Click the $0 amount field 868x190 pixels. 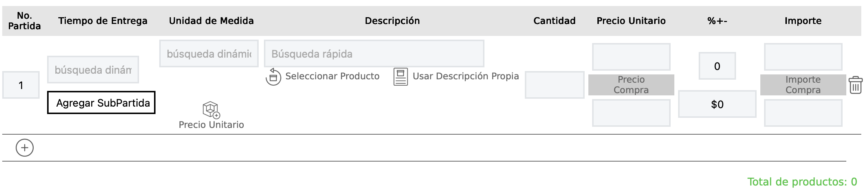pyautogui.click(x=717, y=104)
